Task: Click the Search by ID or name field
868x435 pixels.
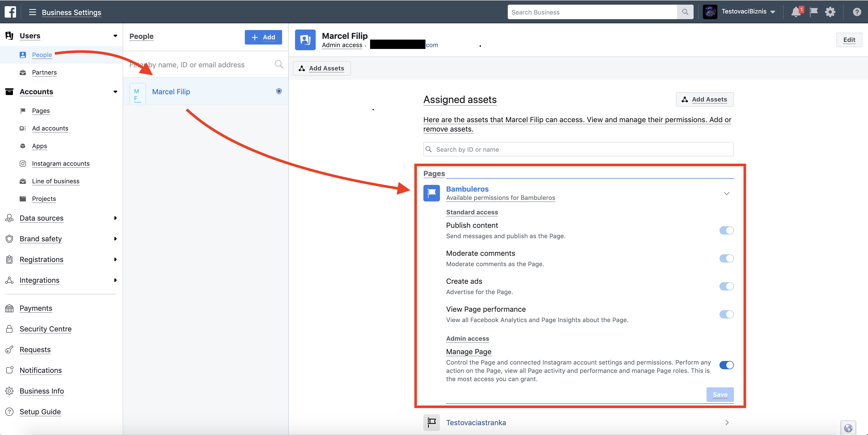Action: pyautogui.click(x=578, y=149)
